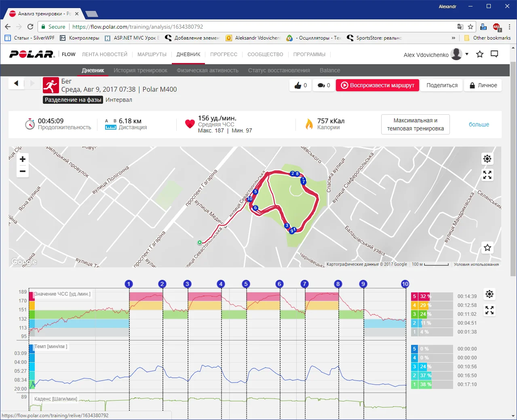This screenshot has height=420, width=517.
Task: Select lap marker 6 on the timeline
Action: tap(279, 284)
